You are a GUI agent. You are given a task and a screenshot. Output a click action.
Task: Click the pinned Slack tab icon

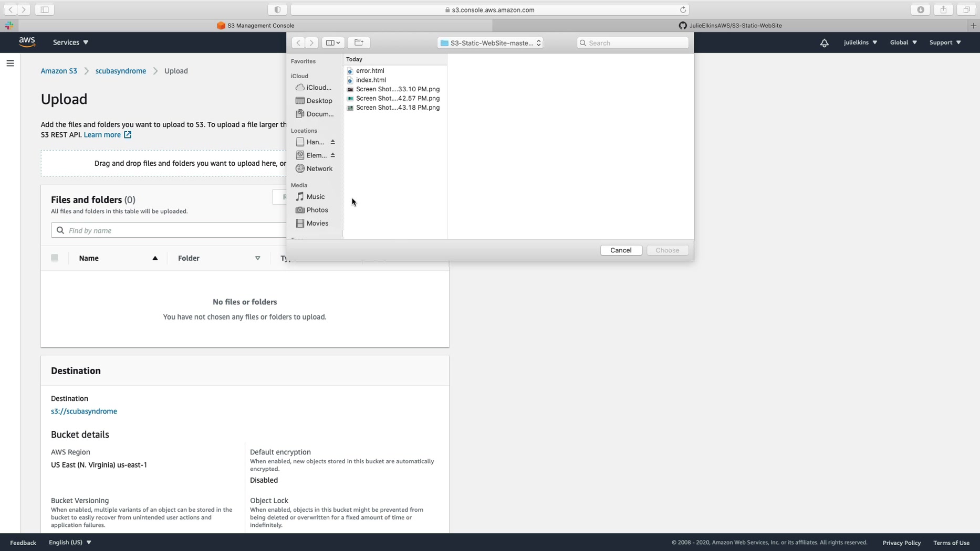click(9, 25)
